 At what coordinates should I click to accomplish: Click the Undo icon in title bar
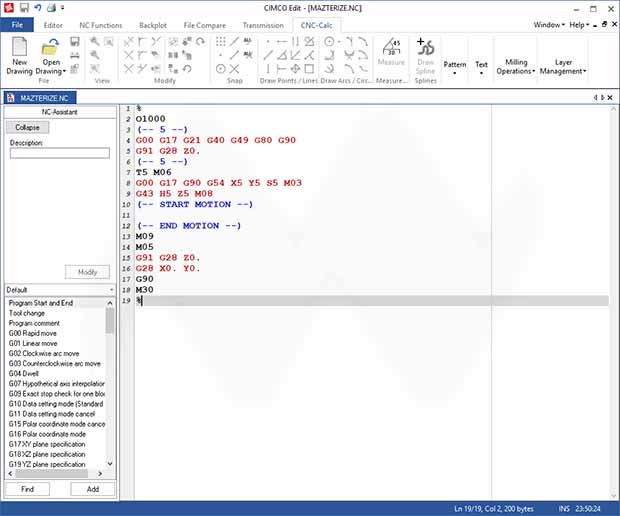[x=38, y=8]
